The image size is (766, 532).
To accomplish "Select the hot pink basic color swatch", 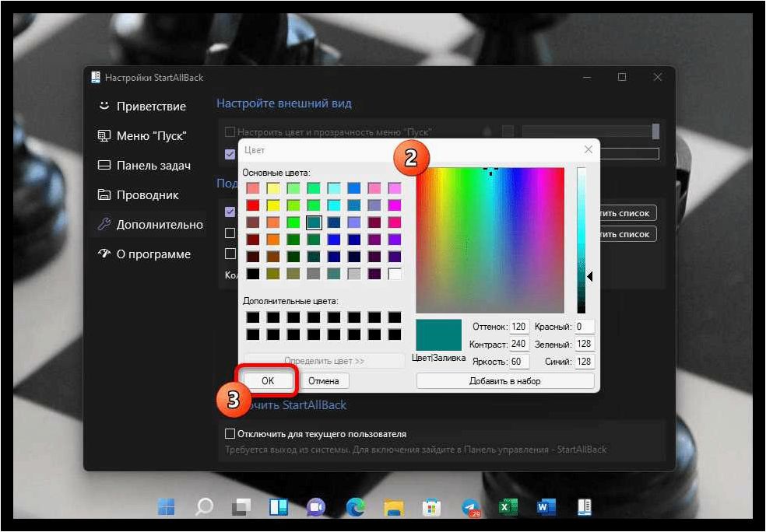I will coord(394,222).
